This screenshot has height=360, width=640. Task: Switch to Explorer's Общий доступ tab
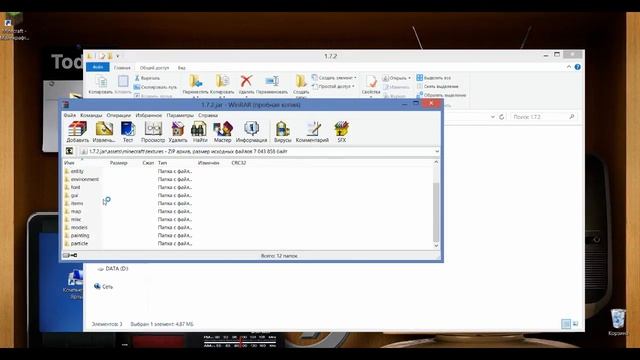tap(154, 68)
